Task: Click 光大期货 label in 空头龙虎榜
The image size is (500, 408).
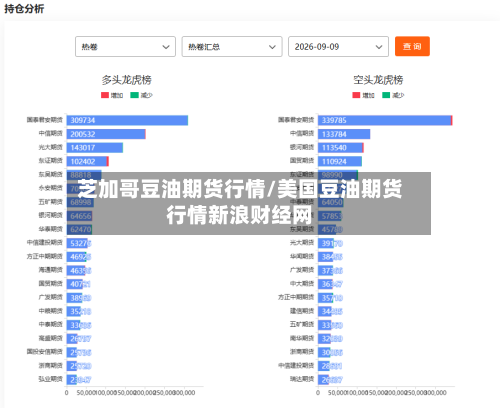Action: [302, 242]
